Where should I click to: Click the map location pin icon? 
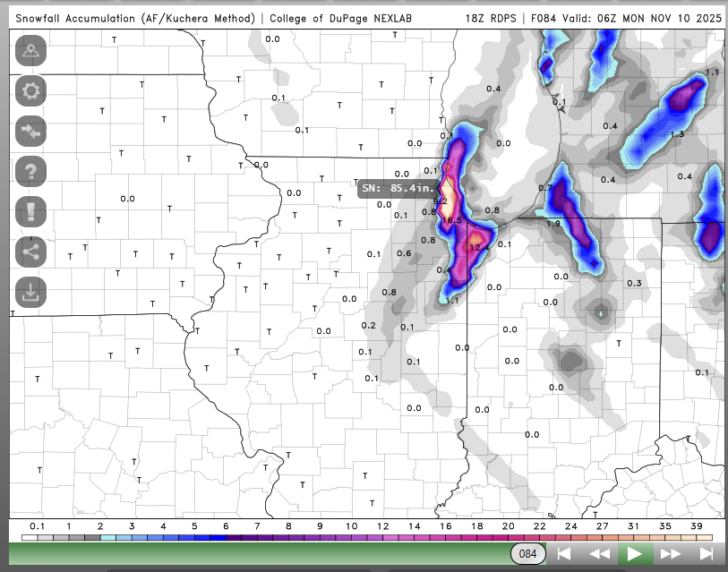click(x=32, y=51)
